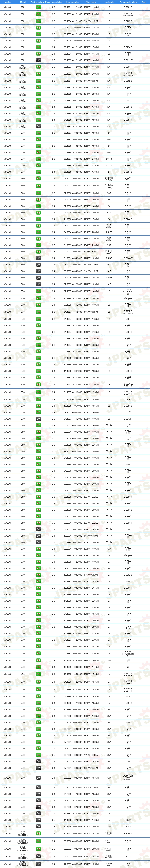
Task: Click petrol icon in V70 GB 5252 S row
Action: tap(39, 555)
